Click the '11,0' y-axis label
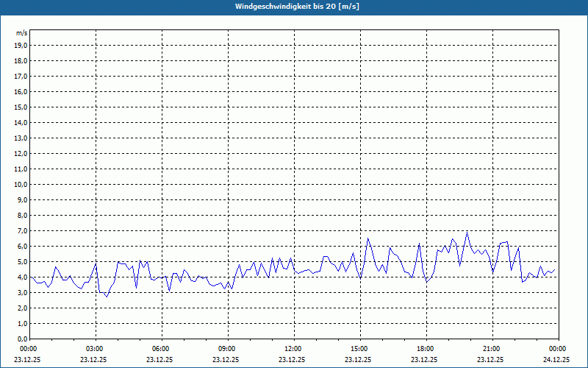The width and height of the screenshot is (588, 368). tap(21, 169)
